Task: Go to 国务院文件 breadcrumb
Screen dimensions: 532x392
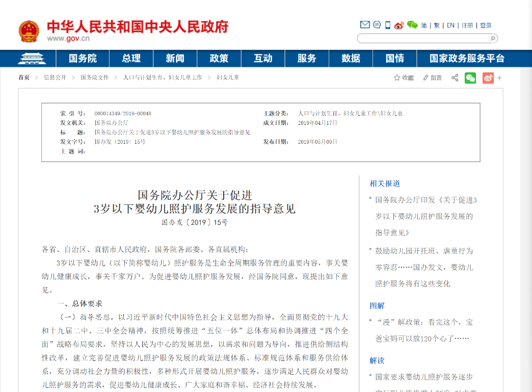Action: coord(95,77)
